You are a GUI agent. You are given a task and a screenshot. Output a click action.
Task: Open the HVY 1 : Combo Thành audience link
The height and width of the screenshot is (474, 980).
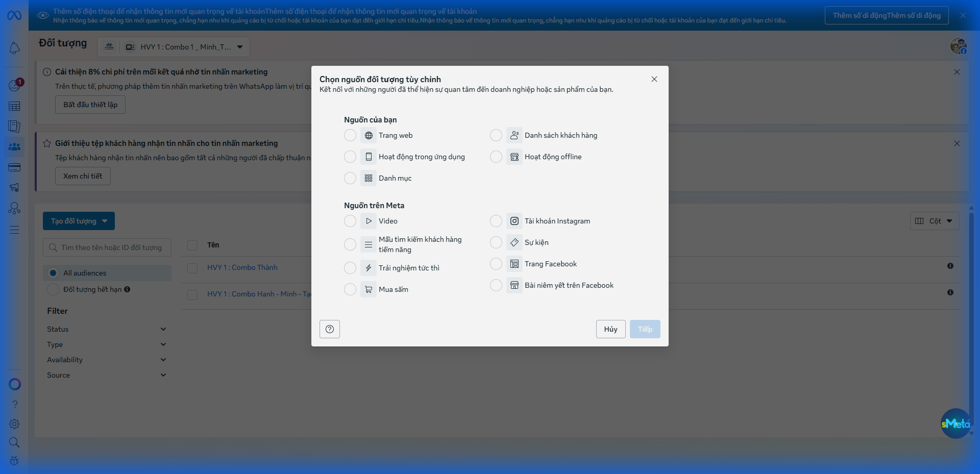coord(242,267)
